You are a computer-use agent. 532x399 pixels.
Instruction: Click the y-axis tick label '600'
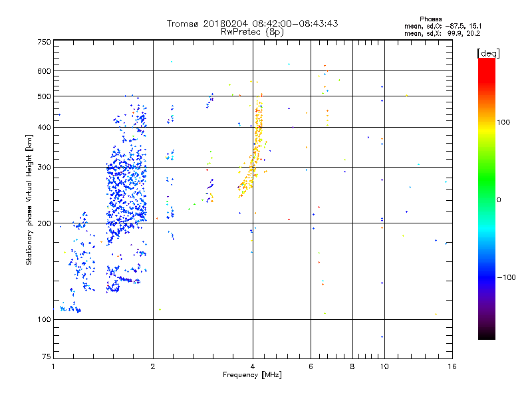click(x=45, y=71)
